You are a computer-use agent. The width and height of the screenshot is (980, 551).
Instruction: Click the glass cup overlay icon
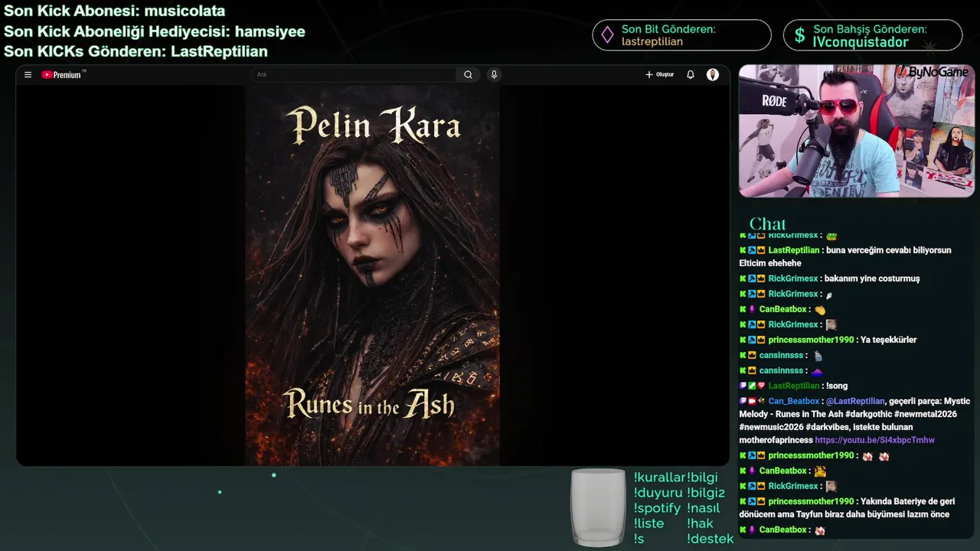(x=599, y=507)
